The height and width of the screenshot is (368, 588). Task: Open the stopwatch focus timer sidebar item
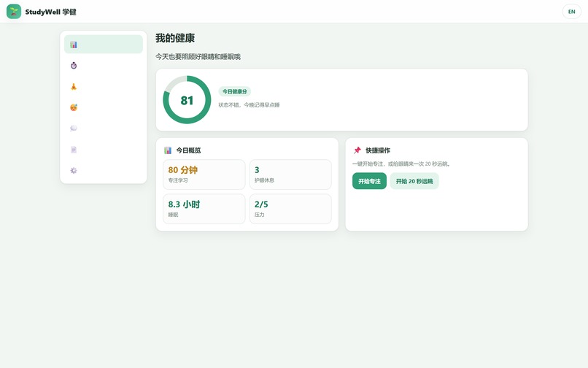click(104, 65)
